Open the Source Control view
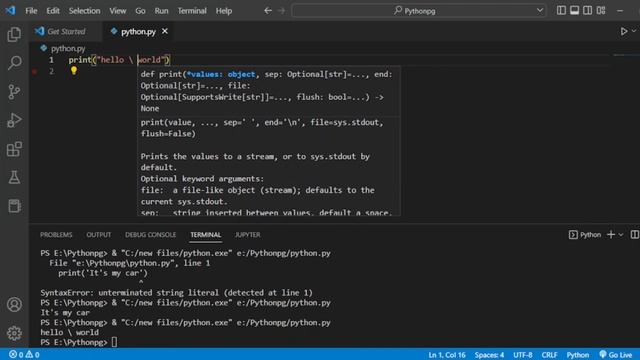Screen dimensions: 640x360 tap(14, 91)
